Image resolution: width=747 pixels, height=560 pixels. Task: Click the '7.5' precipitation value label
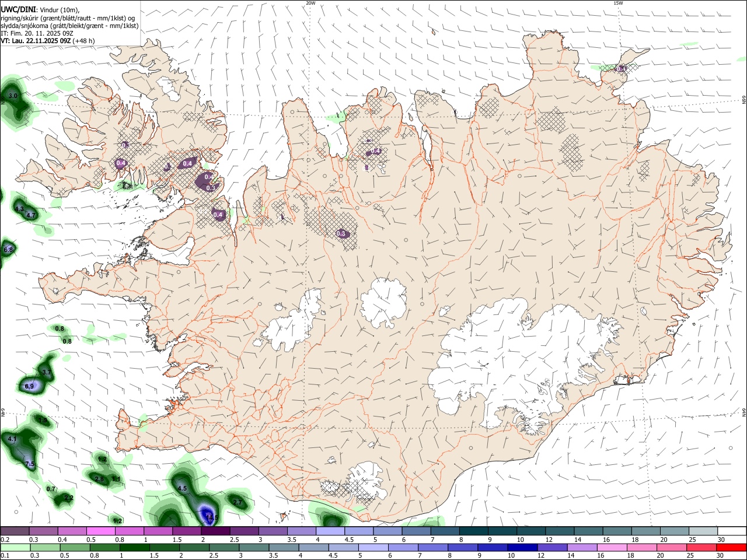coord(30,464)
